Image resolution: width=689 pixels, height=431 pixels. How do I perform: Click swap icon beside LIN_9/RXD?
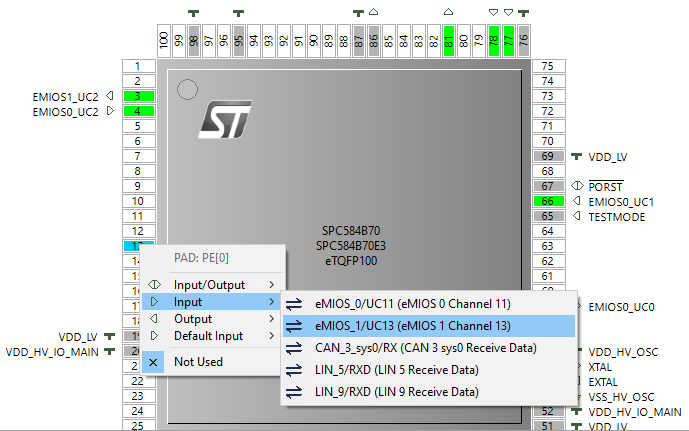coord(294,392)
